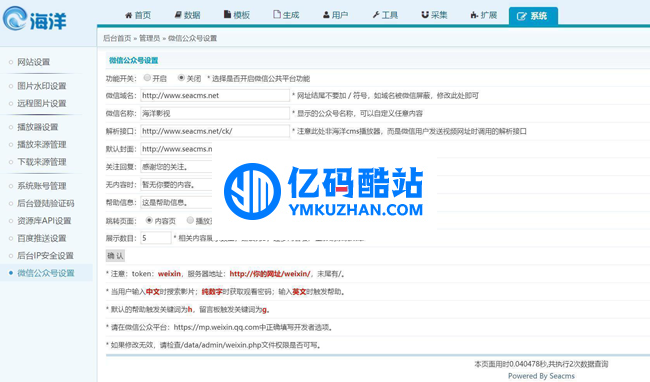Open 下载来源管理 in sidebar
The height and width of the screenshot is (382, 650).
tap(42, 162)
